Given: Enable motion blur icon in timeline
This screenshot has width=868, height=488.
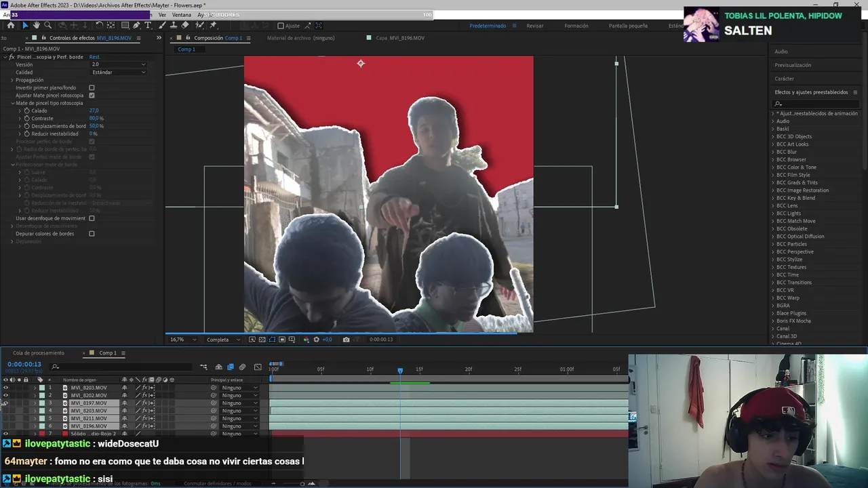Looking at the screenshot, I should point(242,367).
